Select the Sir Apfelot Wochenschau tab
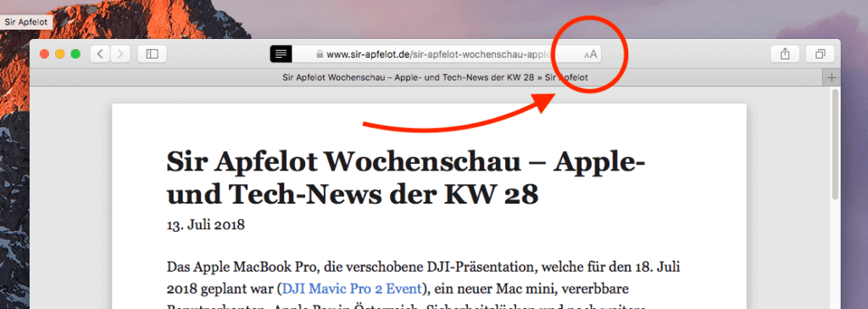 pyautogui.click(x=426, y=77)
